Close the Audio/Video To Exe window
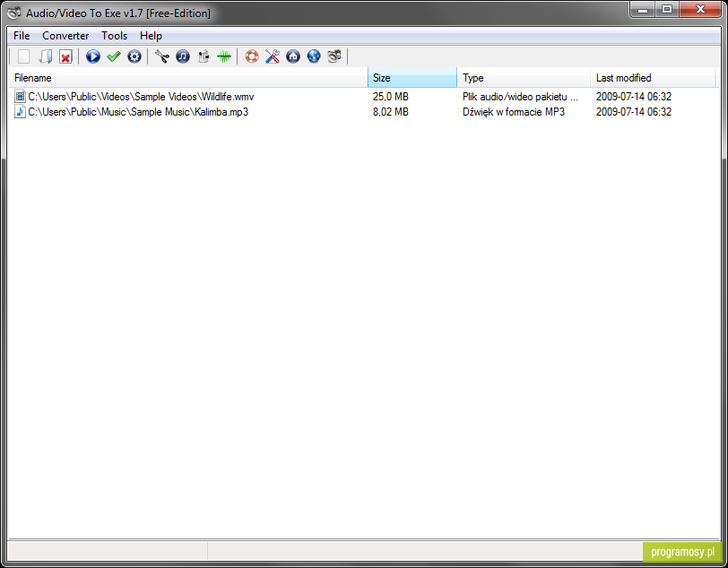728x568 pixels. pyautogui.click(x=700, y=9)
